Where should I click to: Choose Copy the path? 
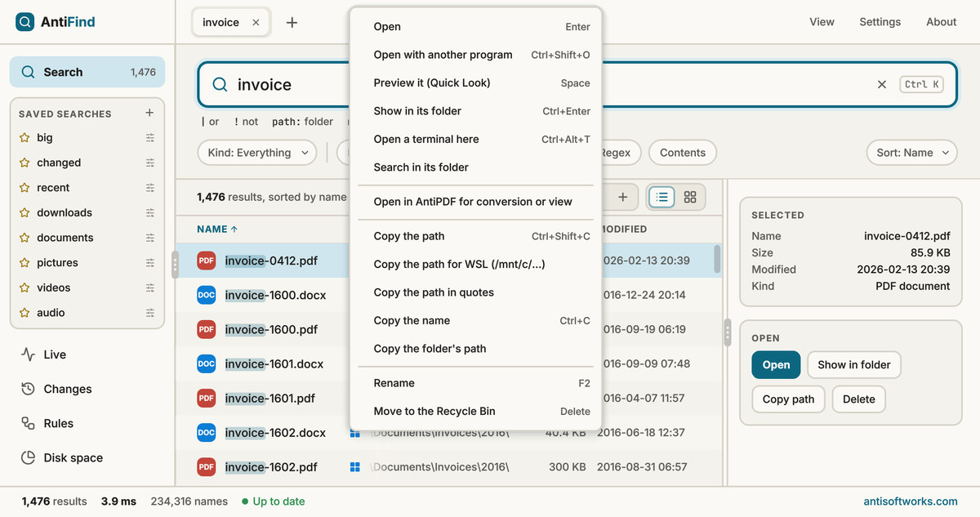[475, 236]
